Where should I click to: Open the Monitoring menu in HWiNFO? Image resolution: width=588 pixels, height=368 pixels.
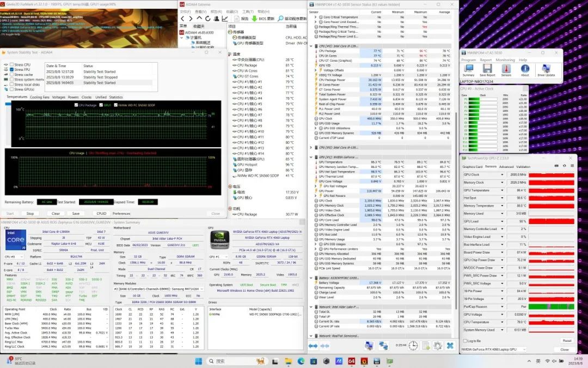point(505,60)
